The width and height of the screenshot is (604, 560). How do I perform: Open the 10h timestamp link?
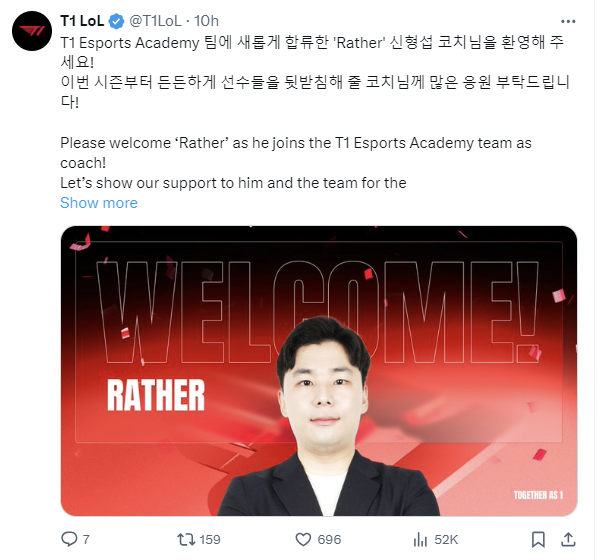[206, 21]
